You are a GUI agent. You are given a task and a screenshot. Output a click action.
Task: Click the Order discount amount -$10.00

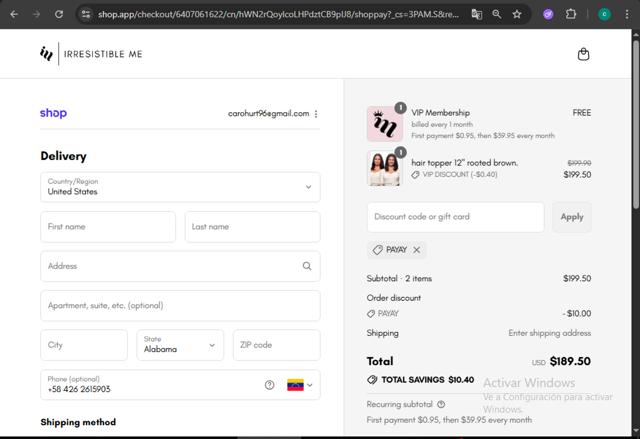576,313
